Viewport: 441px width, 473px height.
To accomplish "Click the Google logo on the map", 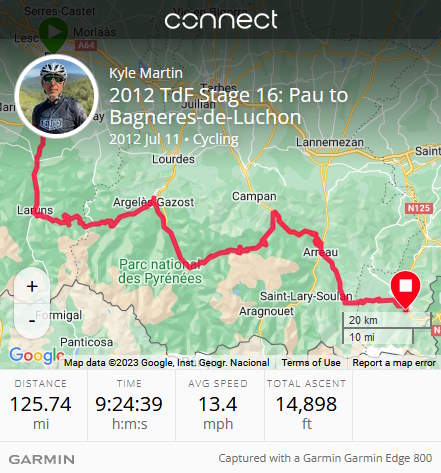I will pos(36,355).
